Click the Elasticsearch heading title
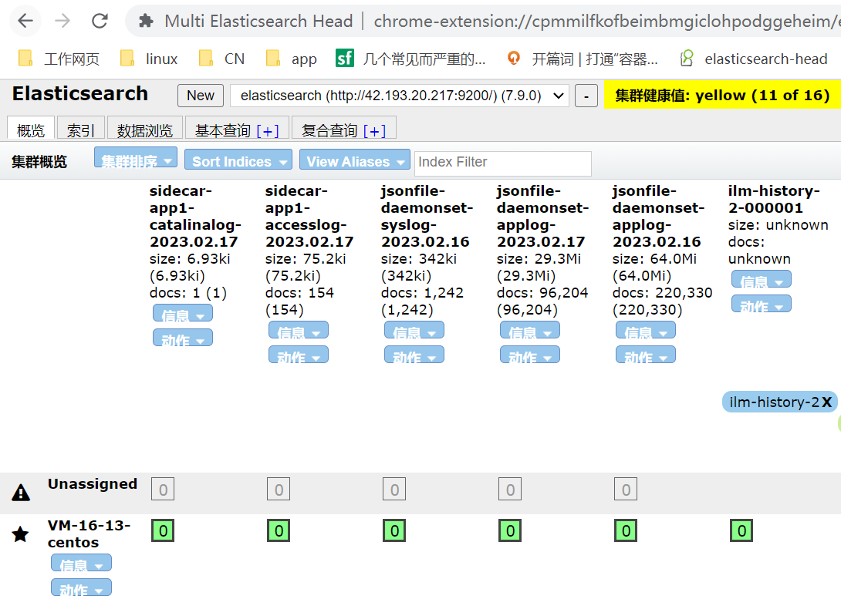Image resolution: width=841 pixels, height=616 pixels. pyautogui.click(x=80, y=94)
